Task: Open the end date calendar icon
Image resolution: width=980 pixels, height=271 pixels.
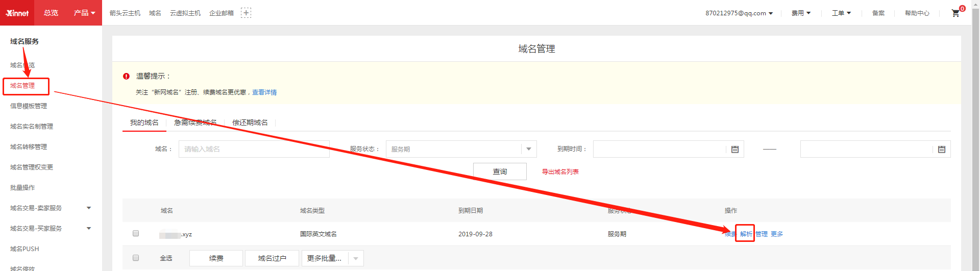Action: click(x=941, y=149)
